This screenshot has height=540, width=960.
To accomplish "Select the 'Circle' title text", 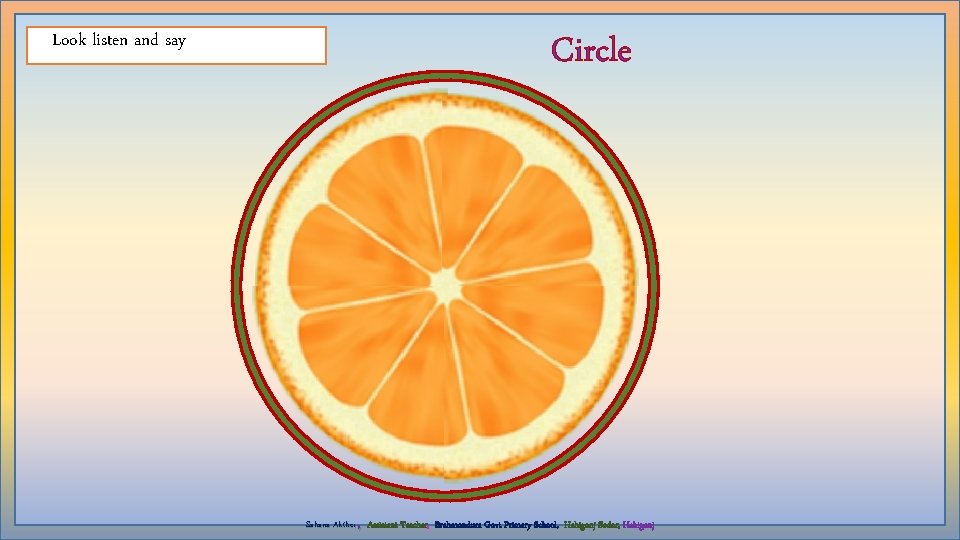I will pos(591,50).
